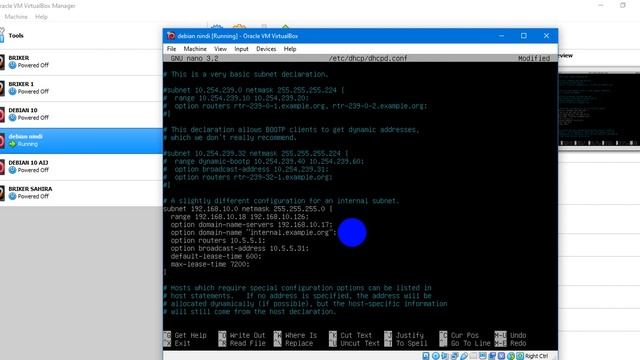Viewport: 640px width, 360px height.
Task: Click the virtualization features V icon
Action: click(501, 356)
